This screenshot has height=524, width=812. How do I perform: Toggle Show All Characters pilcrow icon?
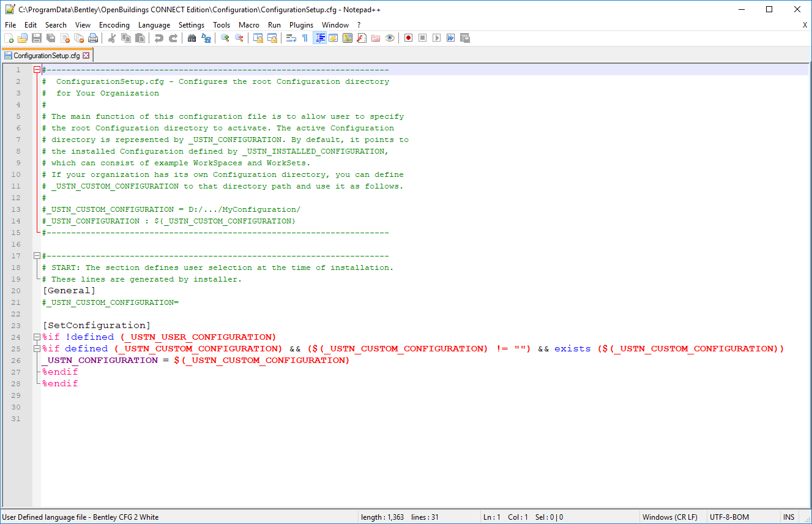(x=305, y=38)
